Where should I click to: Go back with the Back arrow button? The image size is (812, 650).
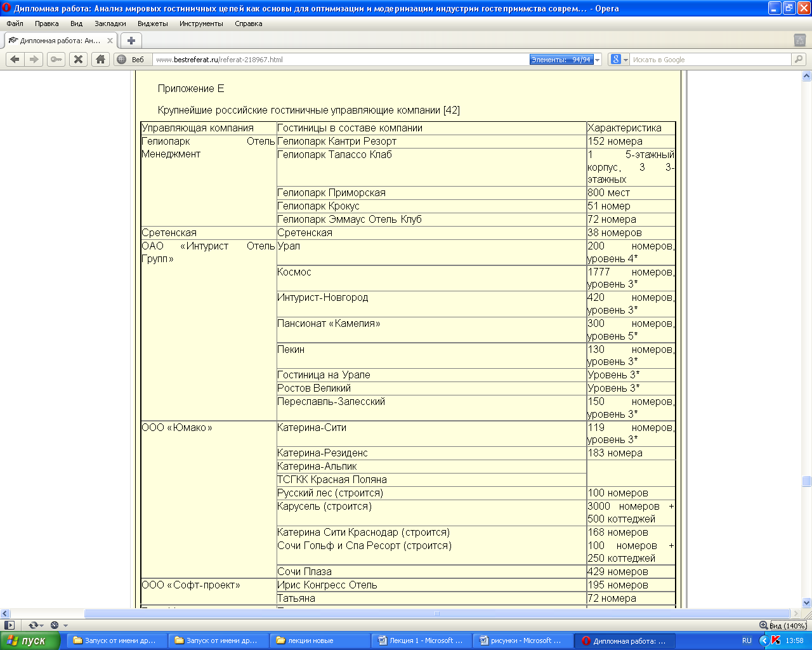pos(15,59)
